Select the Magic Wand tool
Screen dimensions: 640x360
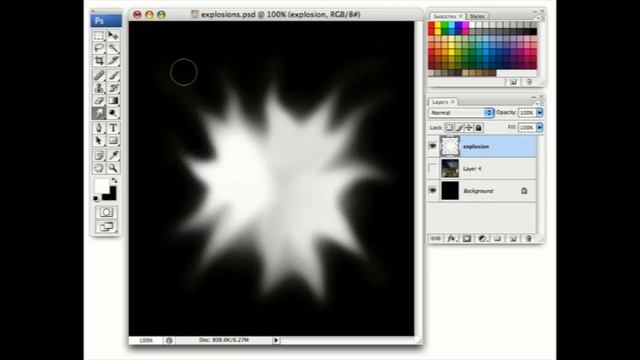point(113,48)
